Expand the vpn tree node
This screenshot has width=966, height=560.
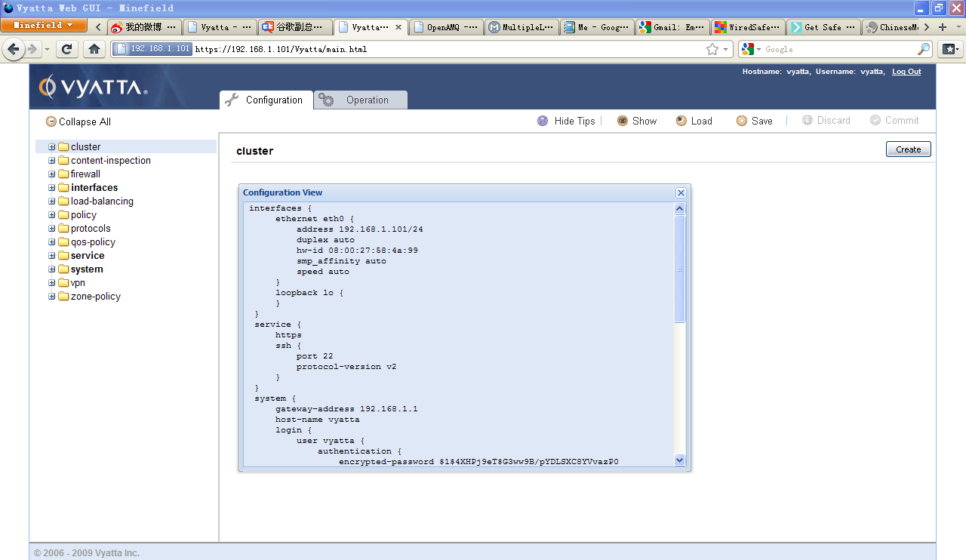52,283
